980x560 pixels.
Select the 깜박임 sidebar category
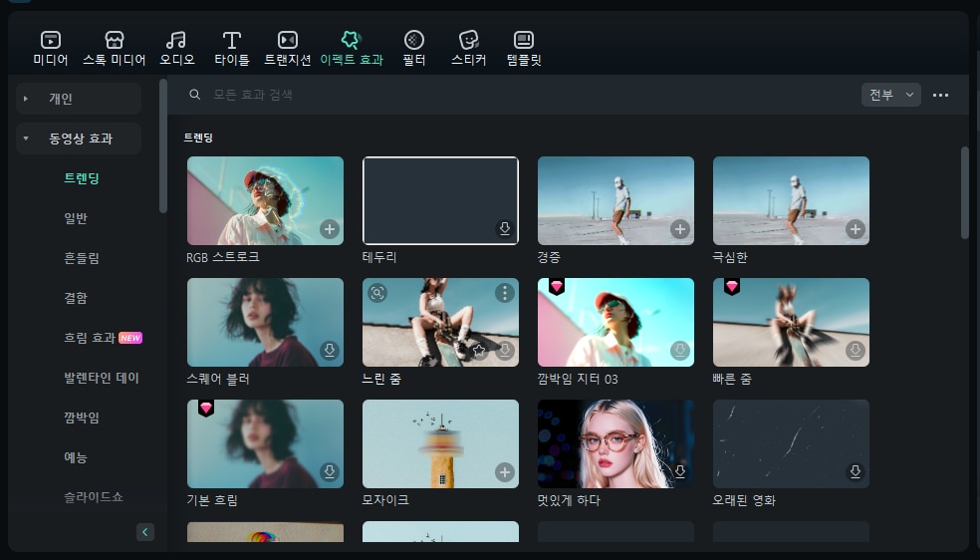click(x=82, y=418)
